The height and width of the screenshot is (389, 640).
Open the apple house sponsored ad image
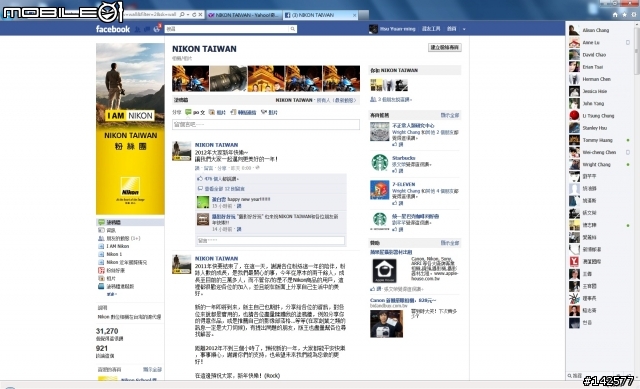pos(384,271)
